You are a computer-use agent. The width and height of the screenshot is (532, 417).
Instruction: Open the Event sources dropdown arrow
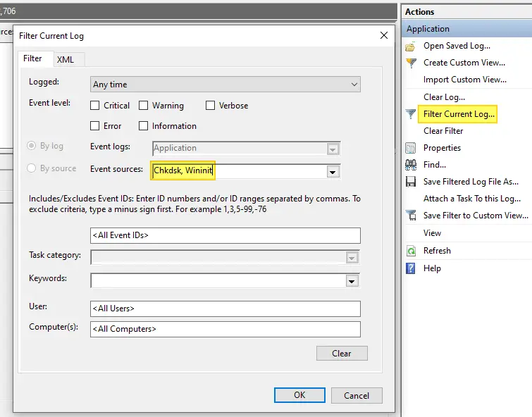pos(333,172)
